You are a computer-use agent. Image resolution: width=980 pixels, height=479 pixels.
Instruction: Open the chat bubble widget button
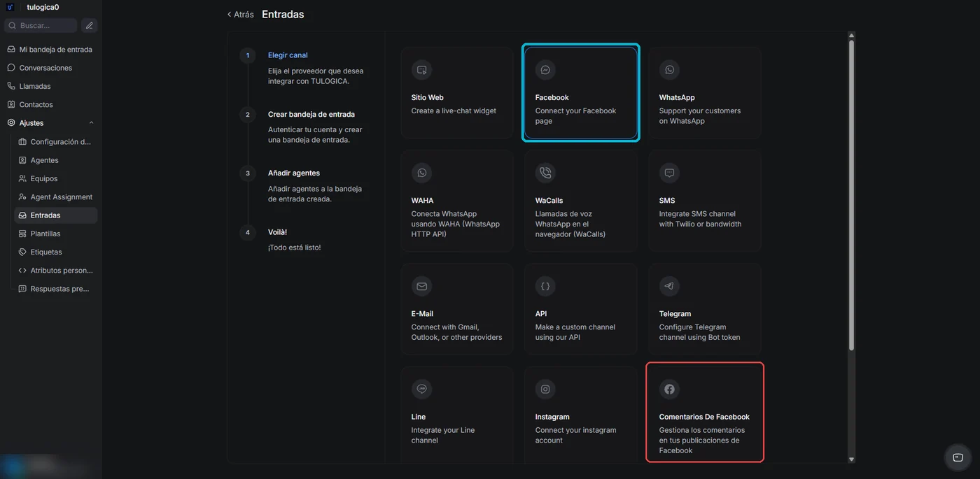pos(958,457)
